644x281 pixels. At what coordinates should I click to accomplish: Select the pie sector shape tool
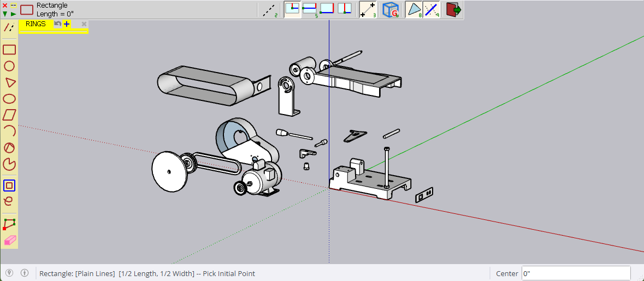9,164
